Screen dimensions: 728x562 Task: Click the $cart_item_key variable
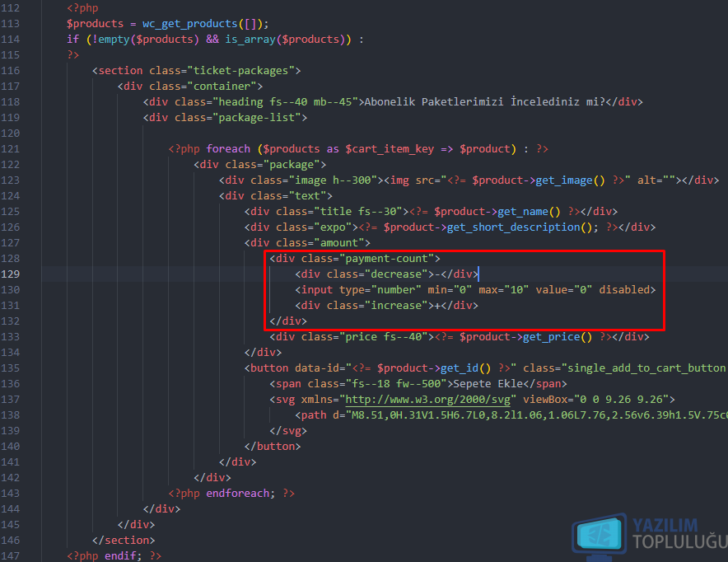click(x=390, y=149)
